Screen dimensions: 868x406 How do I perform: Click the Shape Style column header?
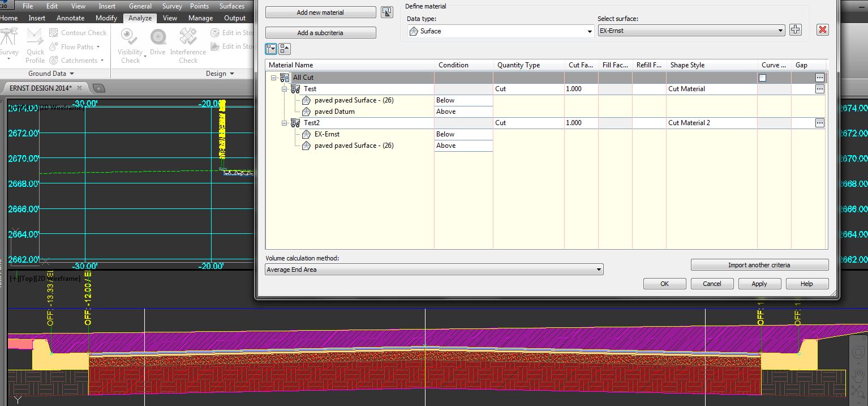(712, 65)
